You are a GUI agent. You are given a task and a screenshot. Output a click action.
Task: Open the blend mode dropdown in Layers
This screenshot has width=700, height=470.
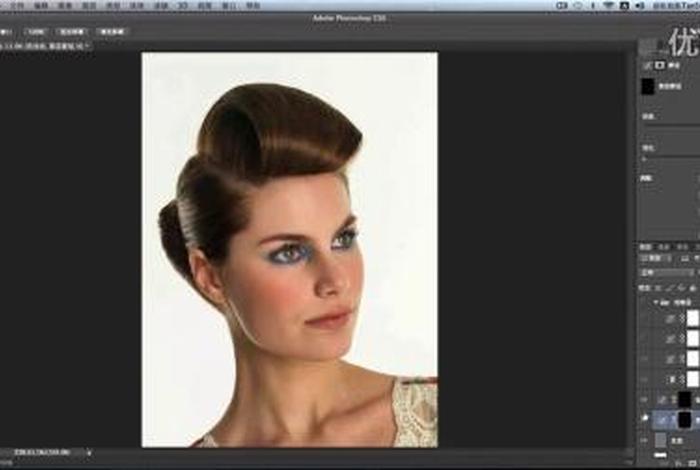pyautogui.click(x=668, y=272)
